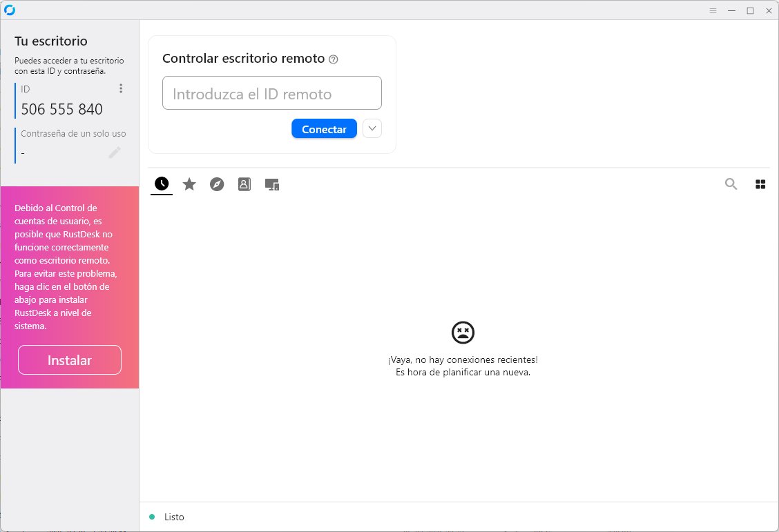Open the accessible devices tab

pos(272,185)
